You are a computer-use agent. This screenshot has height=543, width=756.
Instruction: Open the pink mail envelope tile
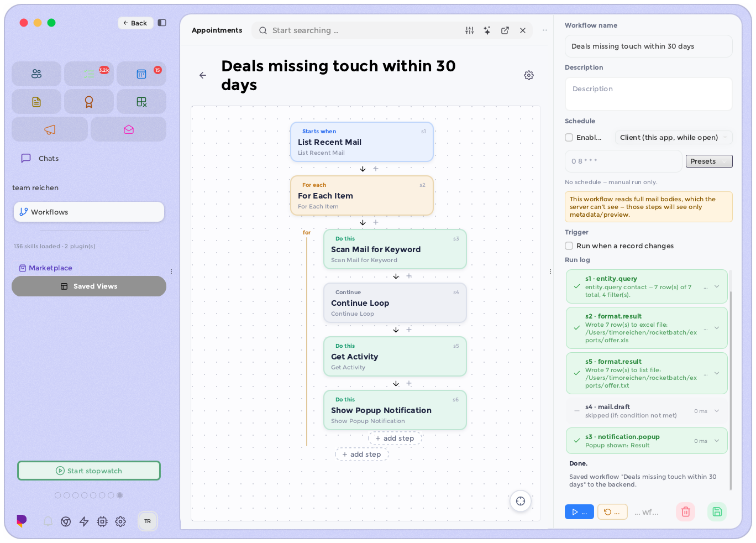click(x=129, y=129)
